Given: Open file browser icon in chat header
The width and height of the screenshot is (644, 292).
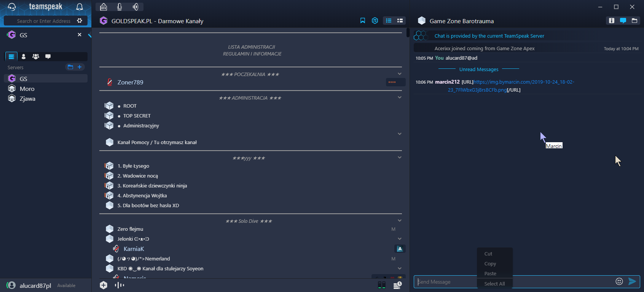Looking at the screenshot, I should coord(634,21).
